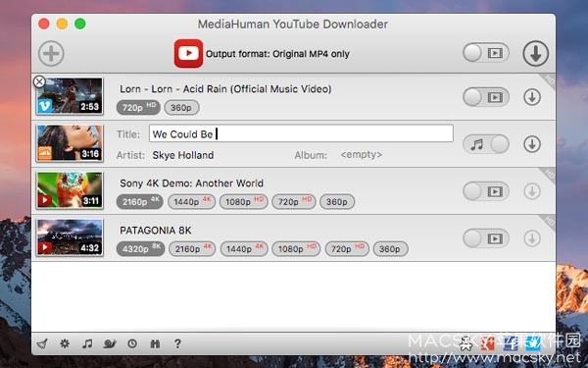Download the Lorn Acid Rain video
The image size is (588, 368).
532,97
